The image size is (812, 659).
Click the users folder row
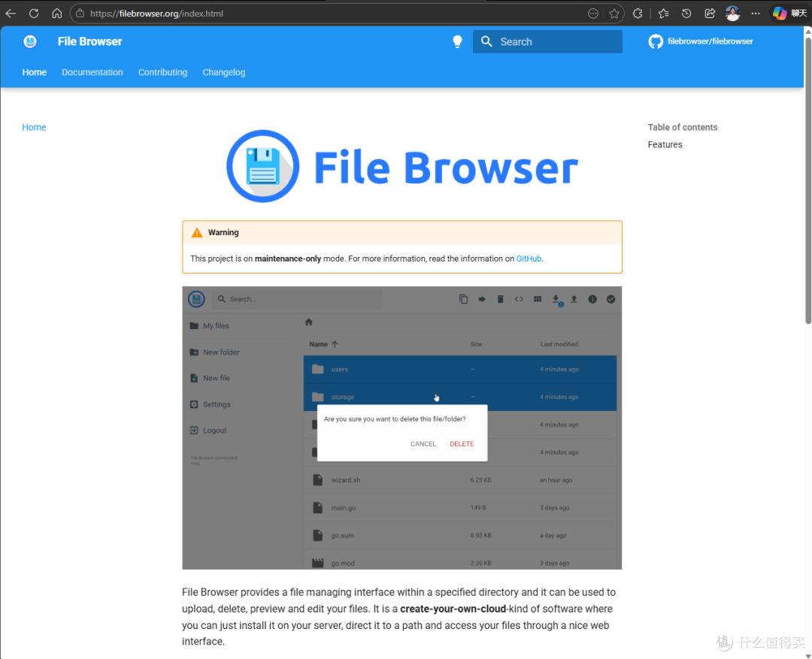click(x=460, y=369)
